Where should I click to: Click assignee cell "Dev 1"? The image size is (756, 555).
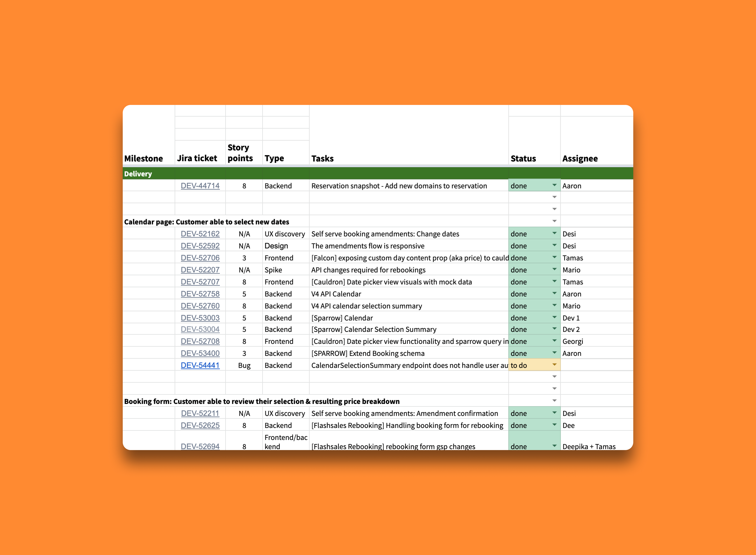click(597, 318)
